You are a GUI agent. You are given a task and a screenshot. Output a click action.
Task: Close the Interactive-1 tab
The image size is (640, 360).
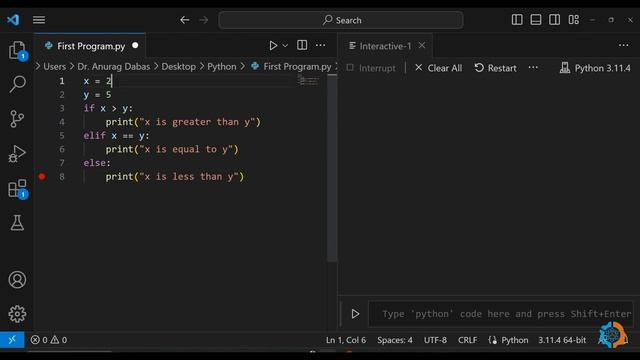[x=422, y=45]
